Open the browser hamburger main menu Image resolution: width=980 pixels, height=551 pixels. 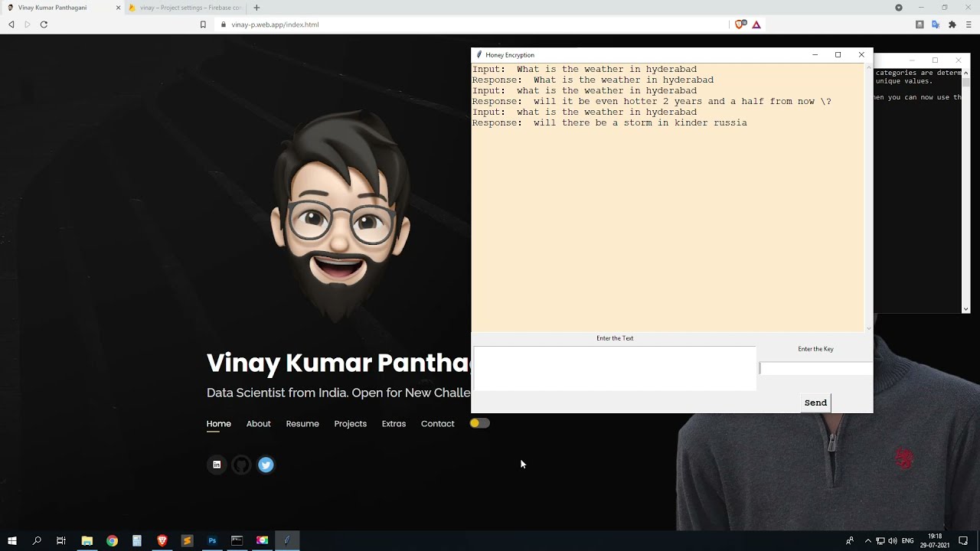(969, 24)
